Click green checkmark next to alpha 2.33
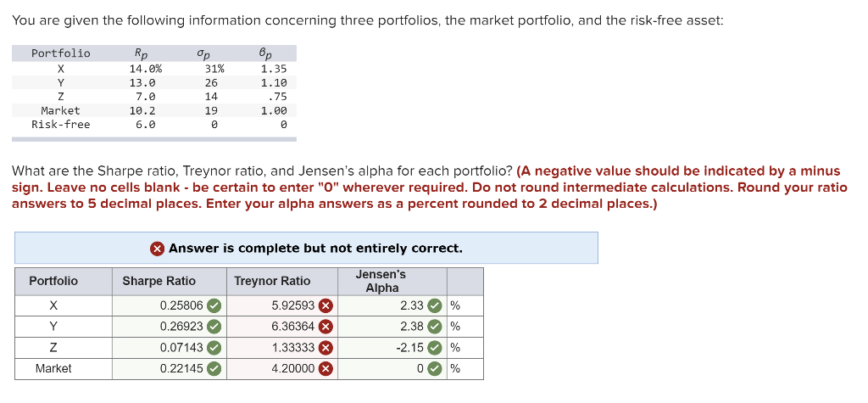The width and height of the screenshot is (868, 403). click(435, 305)
